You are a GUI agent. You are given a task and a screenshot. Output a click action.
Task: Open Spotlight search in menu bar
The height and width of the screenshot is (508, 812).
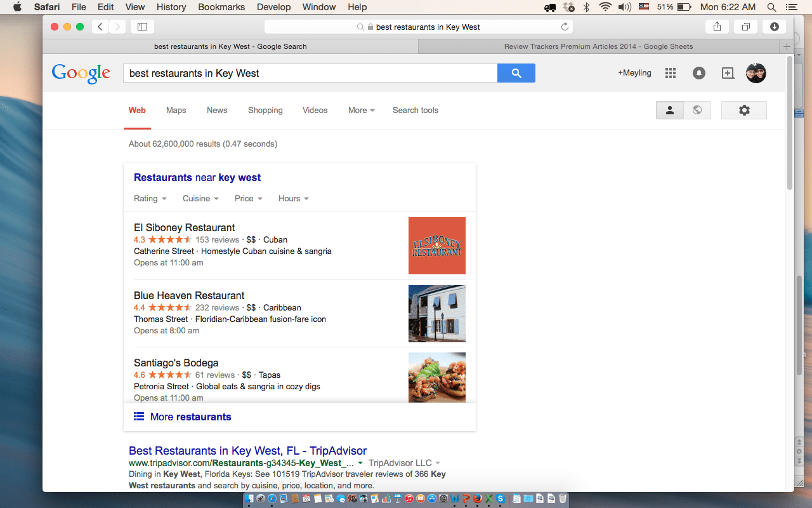point(771,7)
